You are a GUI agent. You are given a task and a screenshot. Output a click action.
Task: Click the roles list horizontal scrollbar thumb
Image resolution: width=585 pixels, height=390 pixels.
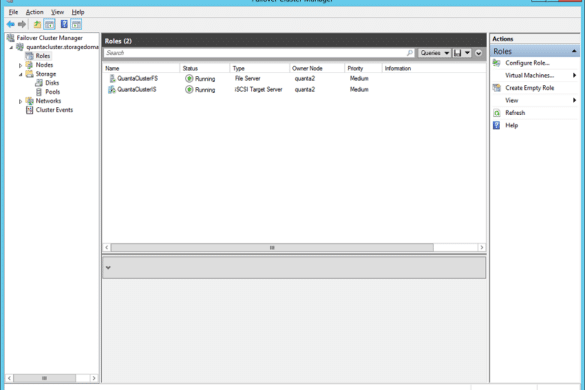(272, 247)
